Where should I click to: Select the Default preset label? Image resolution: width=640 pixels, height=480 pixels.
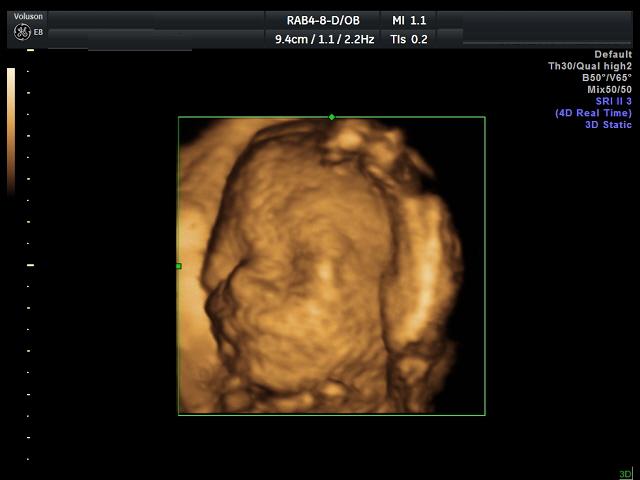[x=613, y=54]
